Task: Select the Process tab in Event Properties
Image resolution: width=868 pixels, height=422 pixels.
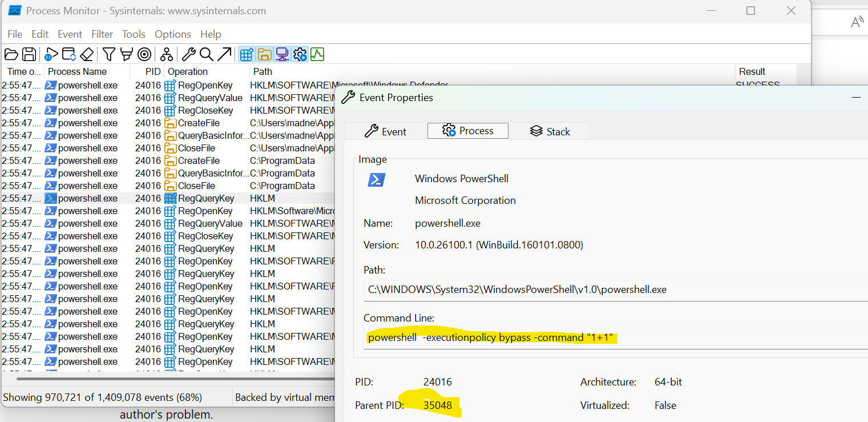Action: point(468,131)
